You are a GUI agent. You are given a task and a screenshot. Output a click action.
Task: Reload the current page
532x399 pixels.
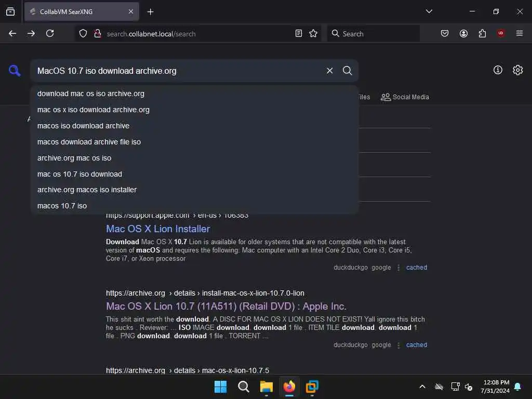(x=50, y=33)
